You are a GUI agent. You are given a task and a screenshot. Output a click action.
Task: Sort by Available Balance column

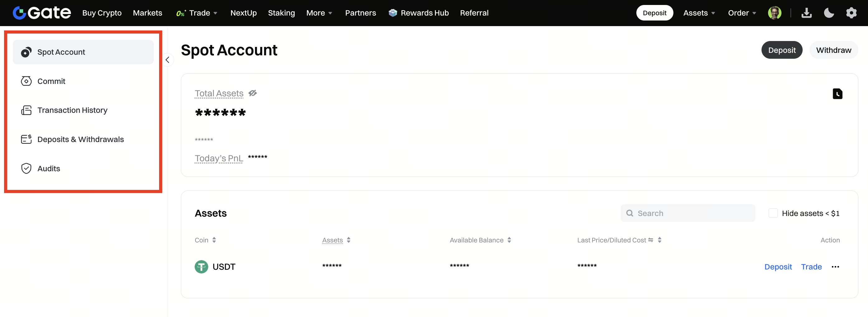click(509, 240)
